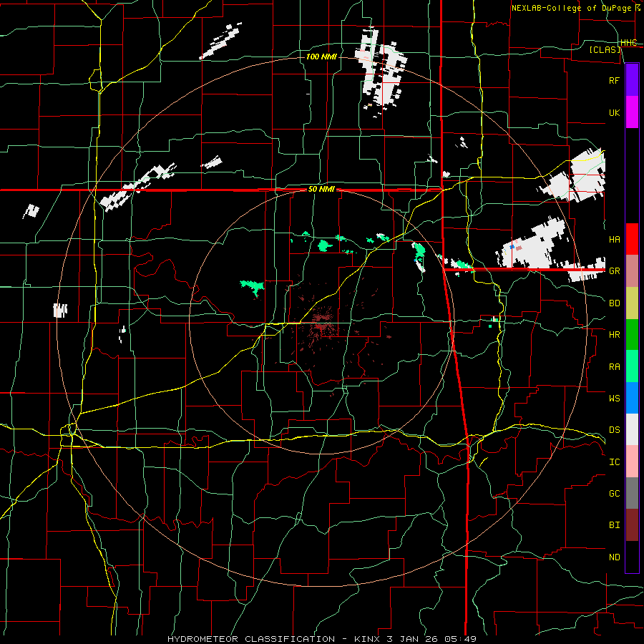Click the UK legend label
This screenshot has height=644, width=644.
pyautogui.click(x=614, y=113)
